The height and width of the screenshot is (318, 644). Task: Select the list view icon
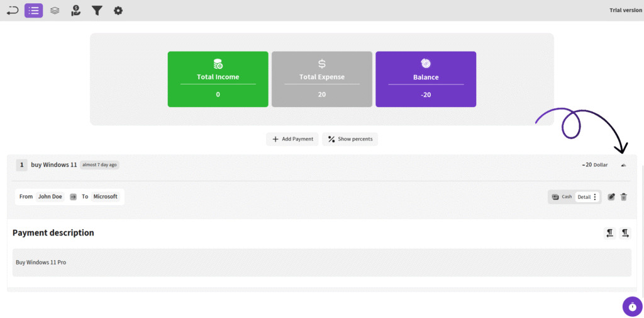34,10
